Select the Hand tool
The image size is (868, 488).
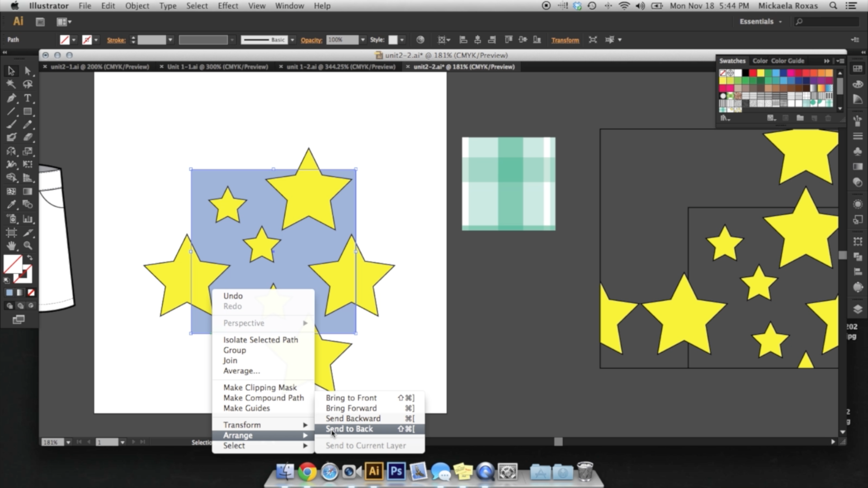coord(11,245)
